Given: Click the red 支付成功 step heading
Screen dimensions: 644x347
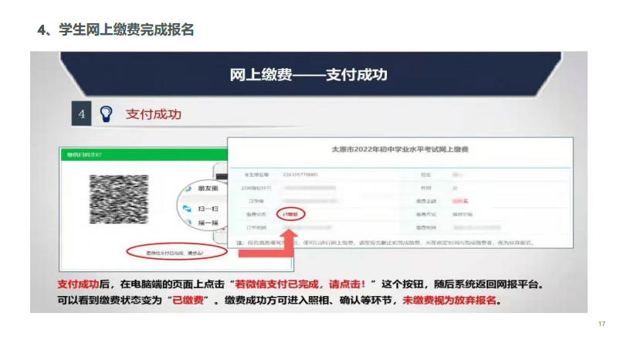Looking at the screenshot, I should 153,114.
